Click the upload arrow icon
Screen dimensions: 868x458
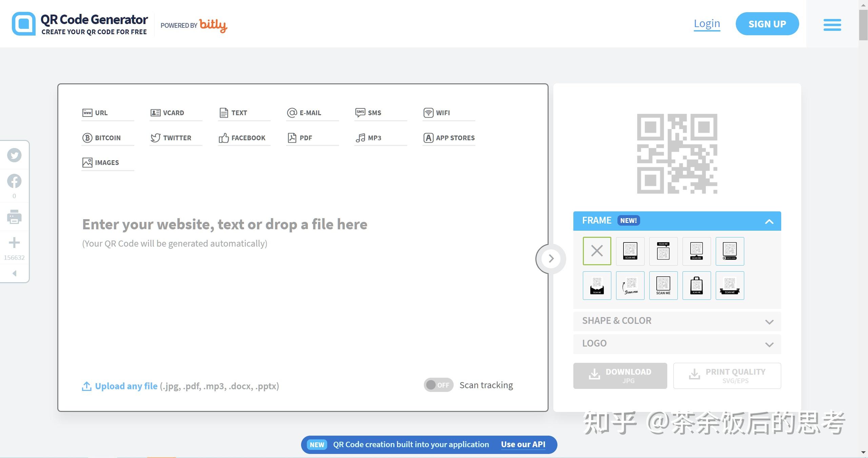point(87,386)
